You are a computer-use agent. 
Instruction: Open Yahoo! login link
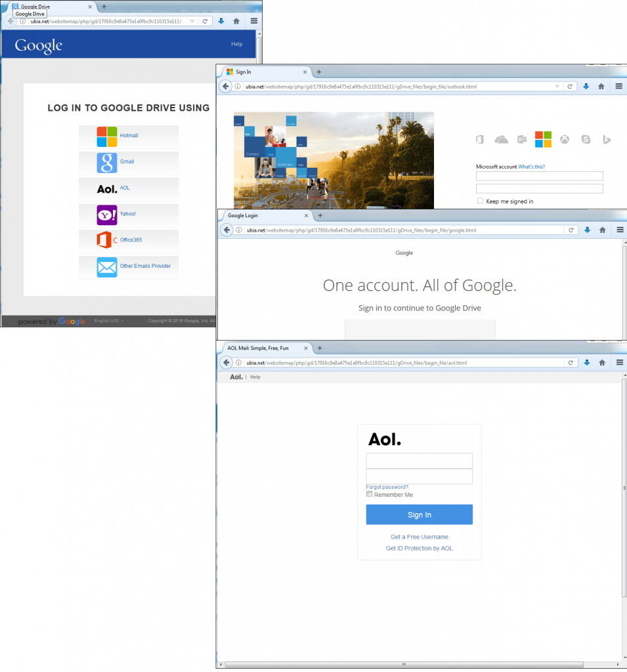[x=128, y=214]
